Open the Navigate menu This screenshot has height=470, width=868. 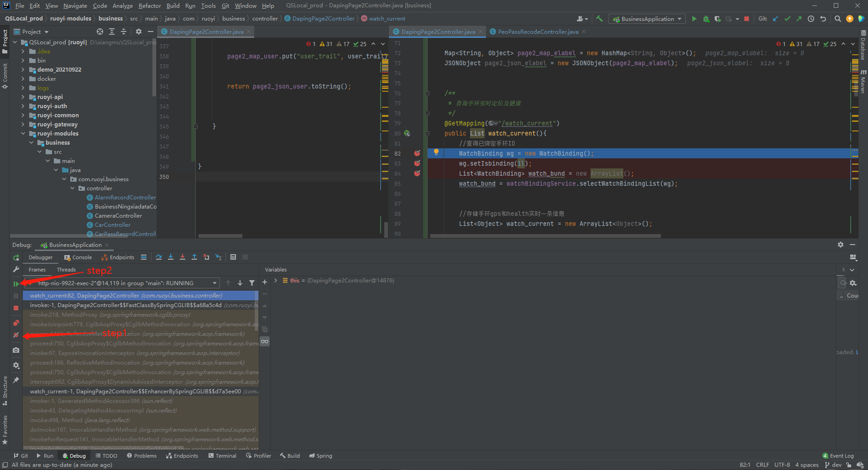[x=74, y=5]
